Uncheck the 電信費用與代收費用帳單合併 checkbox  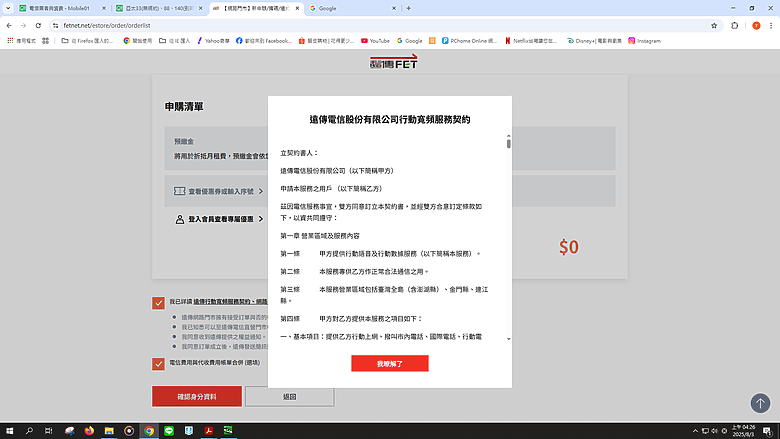[158, 364]
